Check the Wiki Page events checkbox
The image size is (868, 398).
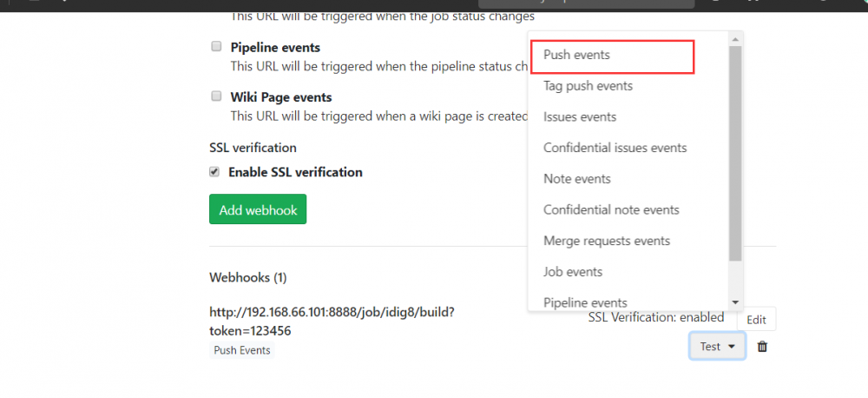(x=216, y=96)
